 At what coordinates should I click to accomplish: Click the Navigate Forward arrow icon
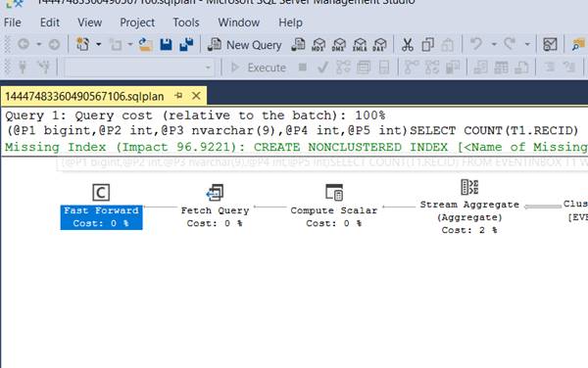54,45
